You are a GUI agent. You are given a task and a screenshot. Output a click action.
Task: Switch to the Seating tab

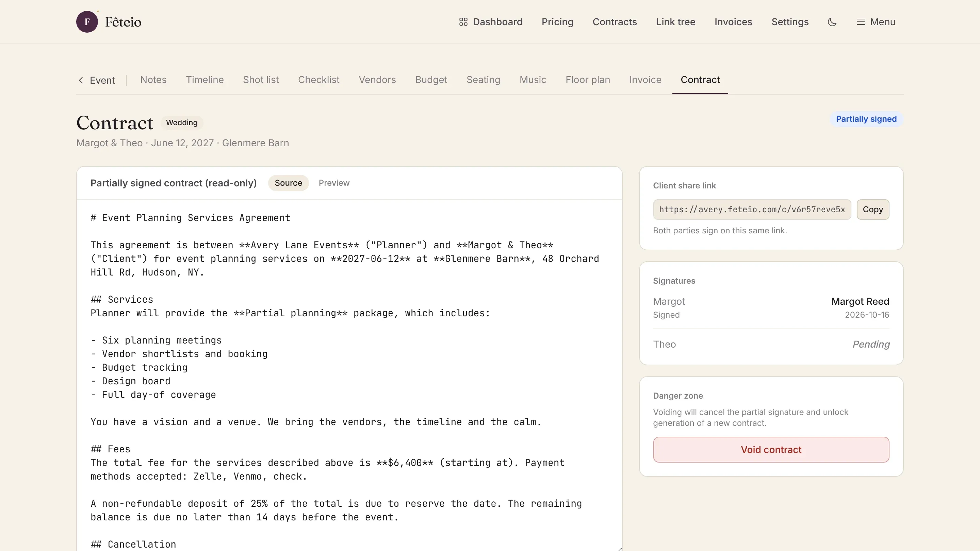point(483,80)
